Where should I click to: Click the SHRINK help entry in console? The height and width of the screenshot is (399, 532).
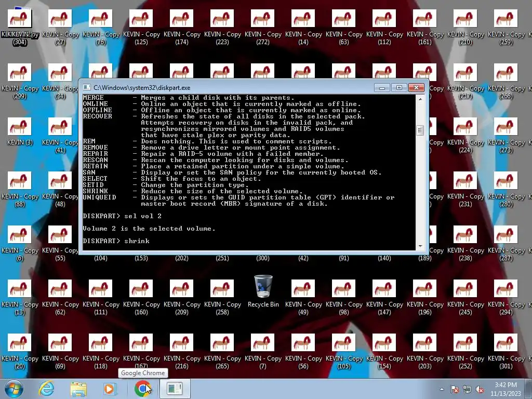[192, 191]
